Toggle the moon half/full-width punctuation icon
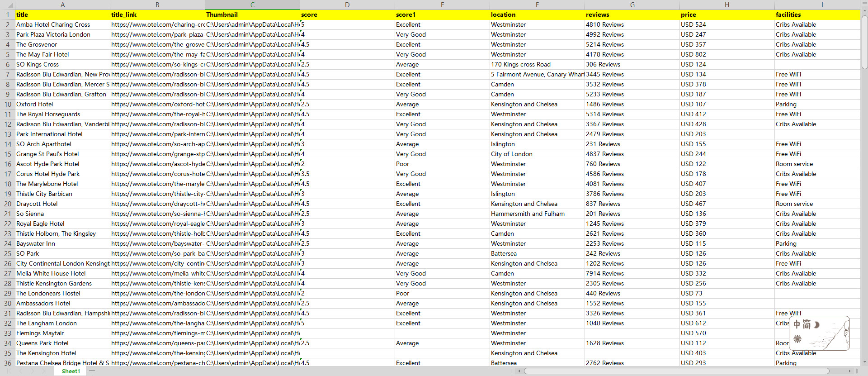The width and height of the screenshot is (868, 376). 817,324
